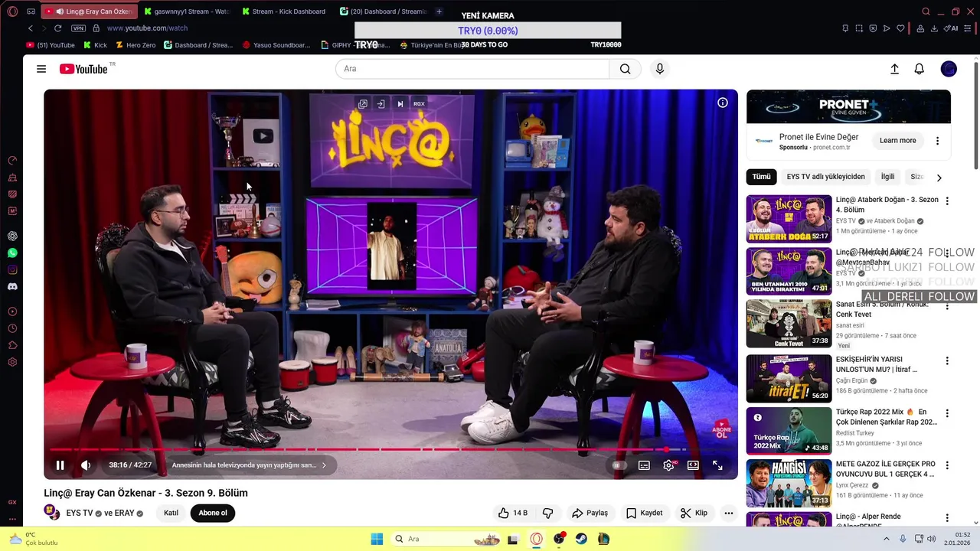Open the Kick bookmark in bookmarks bar
This screenshot has height=551, width=980.
coord(95,45)
